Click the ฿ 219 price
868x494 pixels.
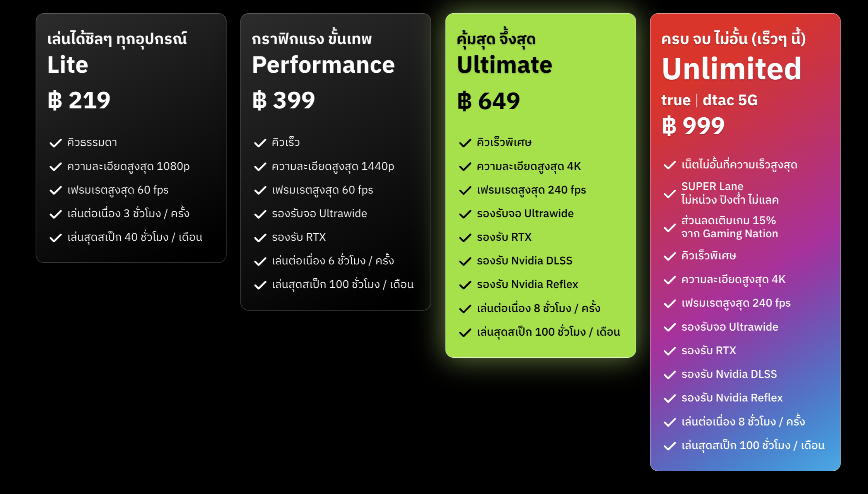(79, 100)
